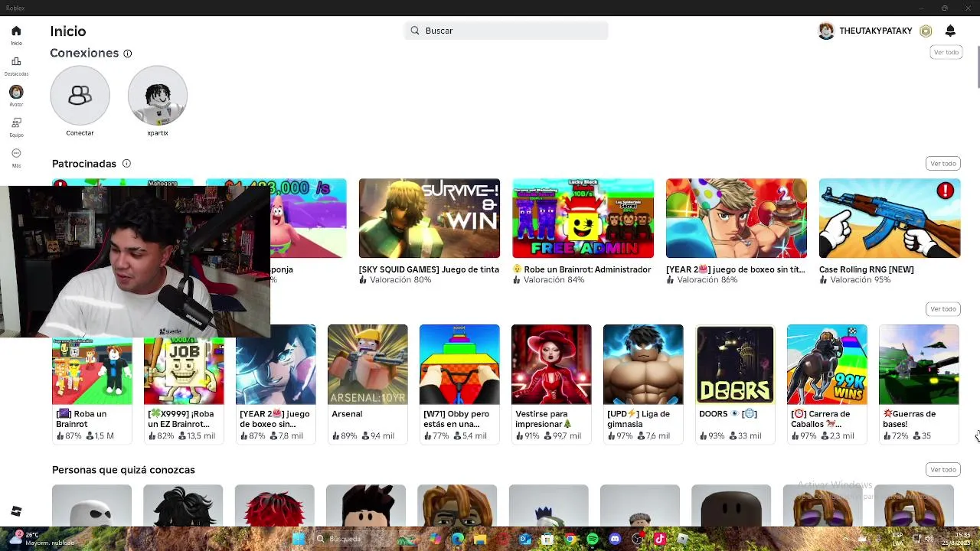The width and height of the screenshot is (980, 551).
Task: Click Ver todo above the game recommendations row
Action: tap(943, 309)
